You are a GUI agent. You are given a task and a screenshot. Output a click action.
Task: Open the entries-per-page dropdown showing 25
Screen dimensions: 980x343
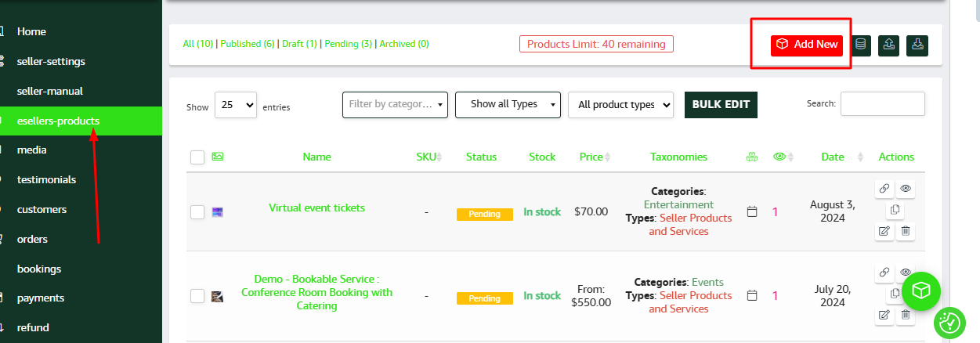[236, 105]
